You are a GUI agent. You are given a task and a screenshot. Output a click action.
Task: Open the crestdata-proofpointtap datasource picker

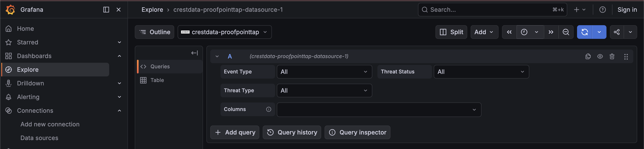pos(225,32)
